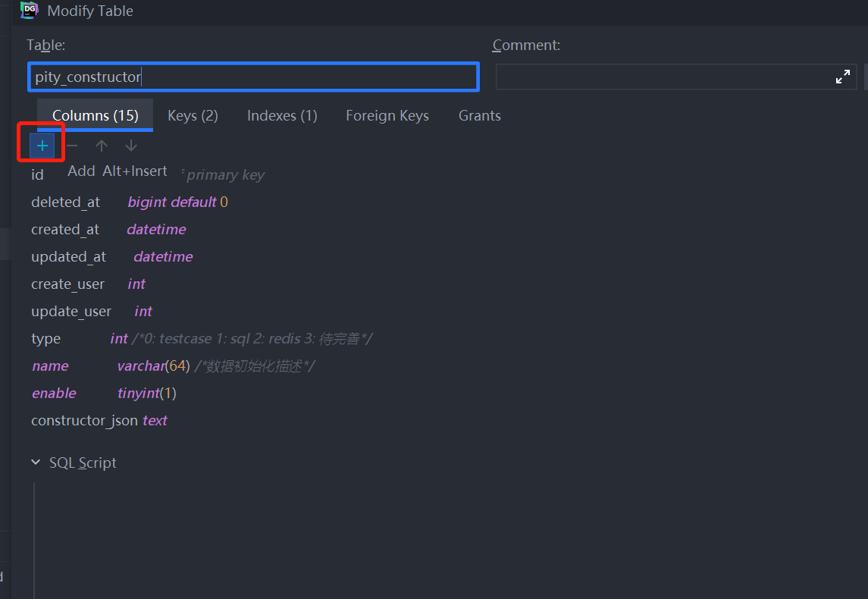
Task: Click the Move Down arrow icon
Action: tap(131, 146)
